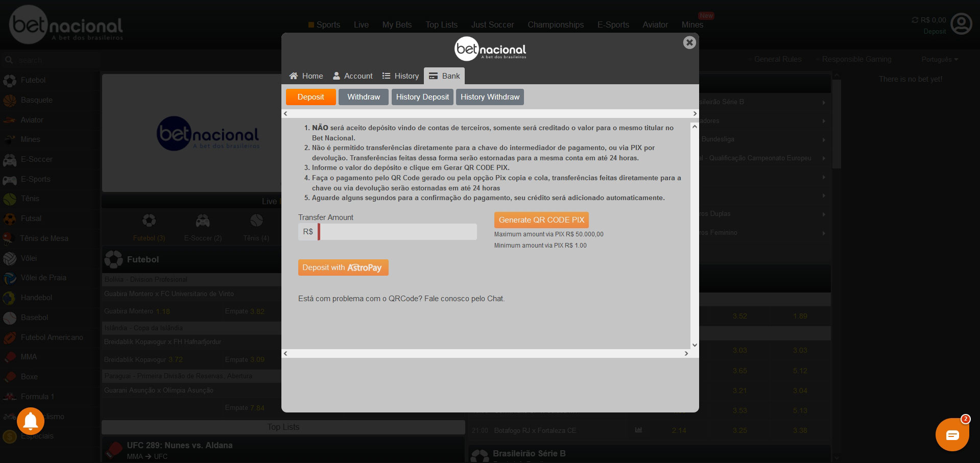Click the search magnifier icon
The height and width of the screenshot is (463, 980).
click(x=9, y=60)
